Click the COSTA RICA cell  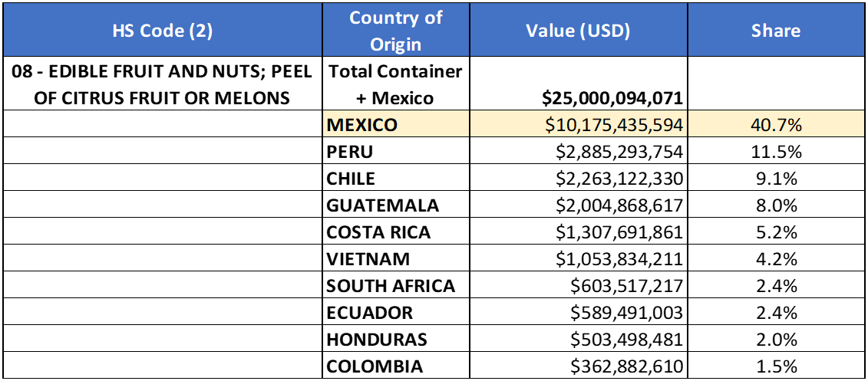pyautogui.click(x=395, y=232)
